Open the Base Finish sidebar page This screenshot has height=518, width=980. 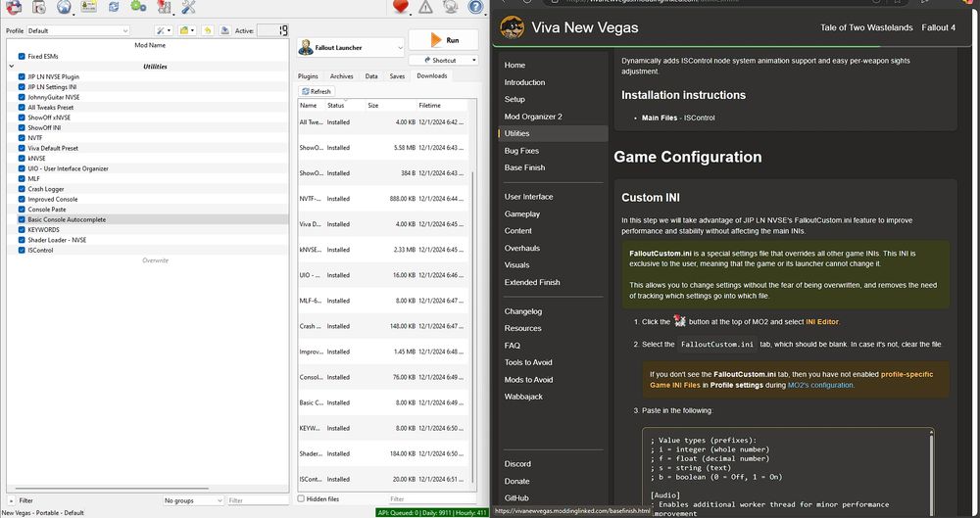[x=524, y=167]
